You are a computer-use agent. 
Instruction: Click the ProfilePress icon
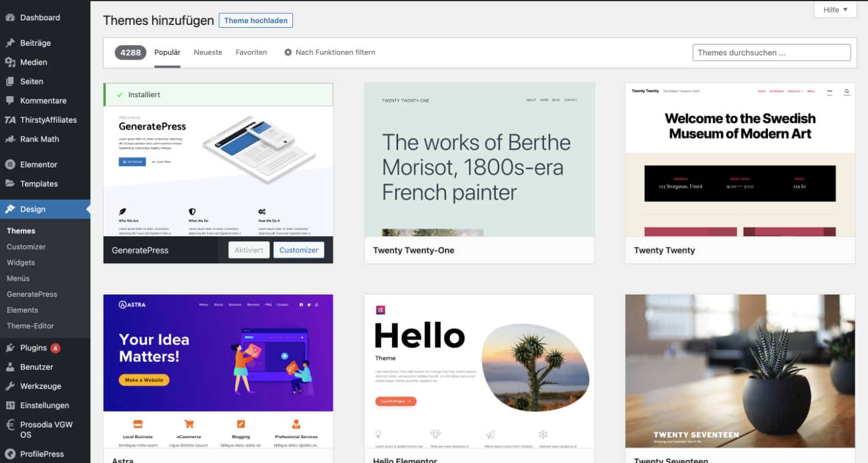(10, 454)
